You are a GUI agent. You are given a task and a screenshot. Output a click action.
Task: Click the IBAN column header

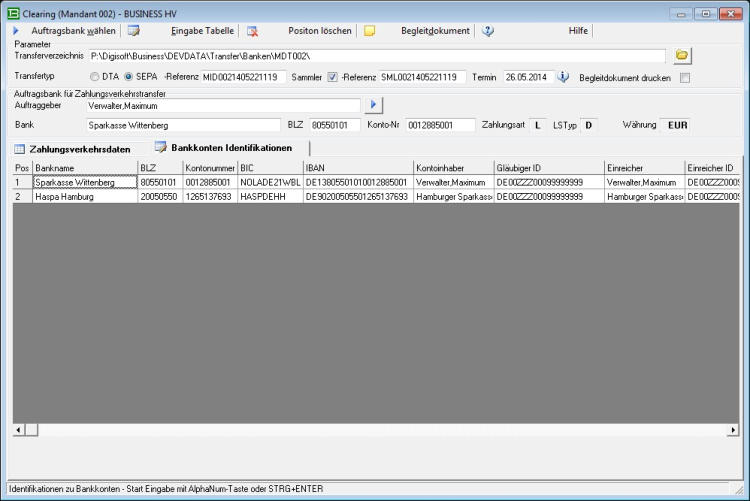coord(357,167)
